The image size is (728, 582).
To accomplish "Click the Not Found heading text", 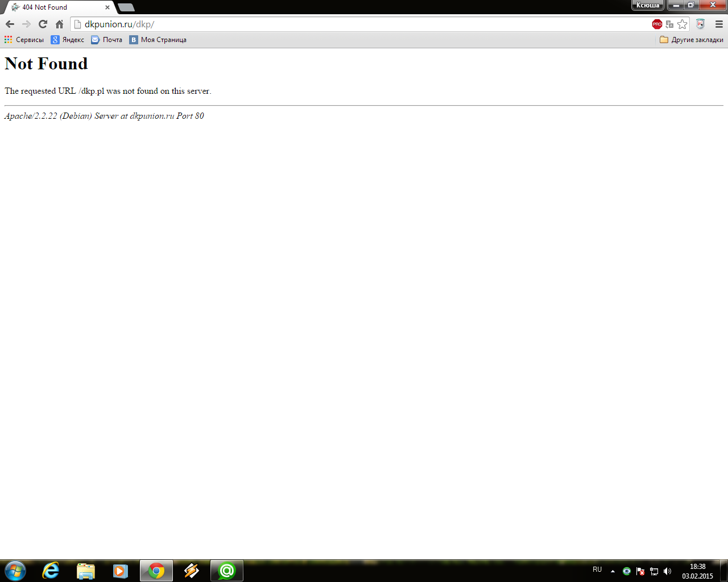I will point(46,64).
